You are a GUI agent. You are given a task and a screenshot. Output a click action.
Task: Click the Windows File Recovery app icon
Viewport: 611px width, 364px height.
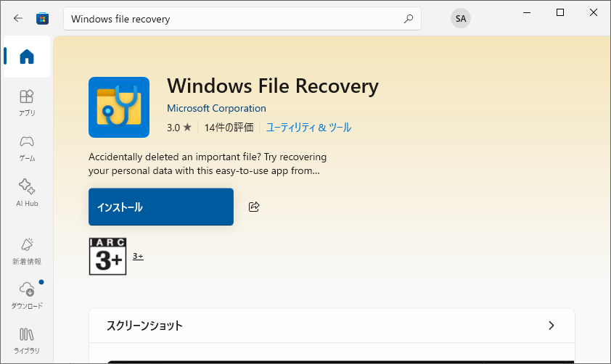point(119,107)
